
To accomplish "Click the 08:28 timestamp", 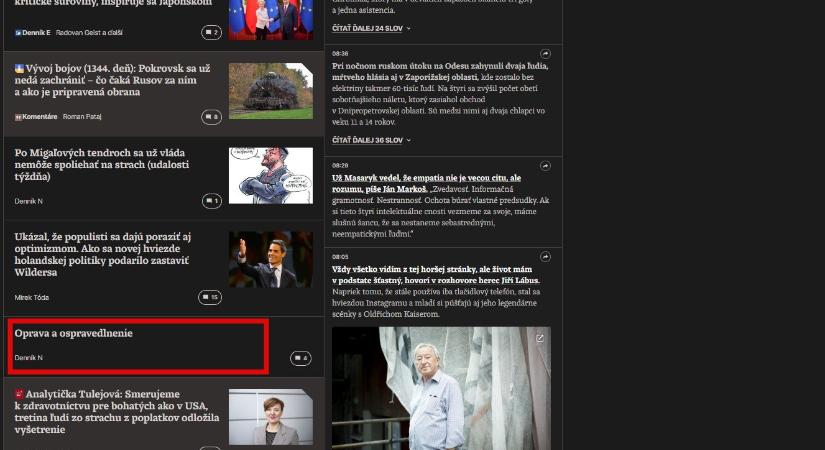I will coord(340,166).
